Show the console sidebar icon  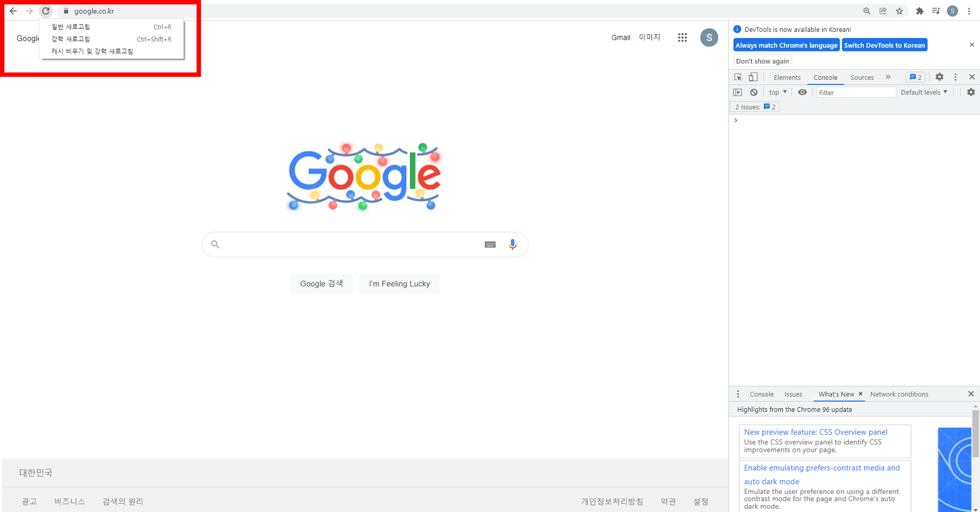[738, 92]
